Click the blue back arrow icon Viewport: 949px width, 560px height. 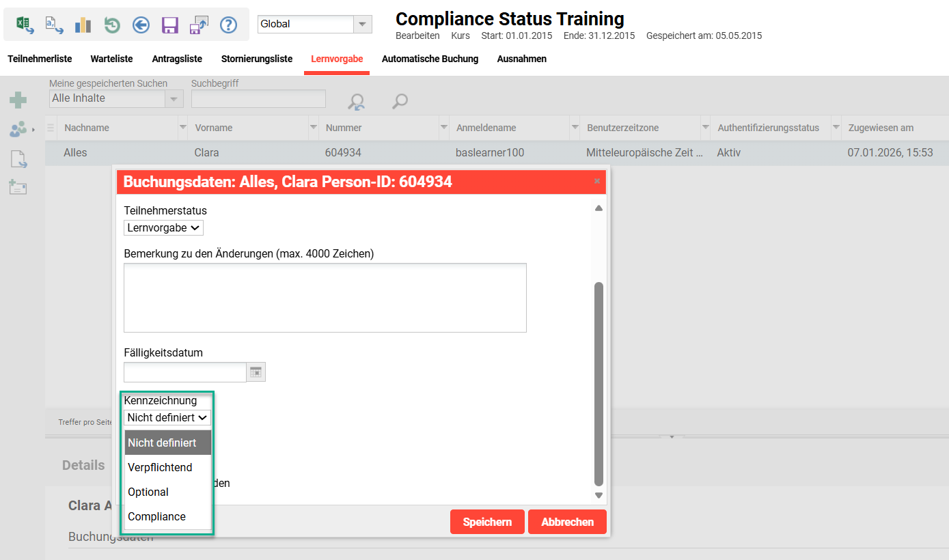141,25
